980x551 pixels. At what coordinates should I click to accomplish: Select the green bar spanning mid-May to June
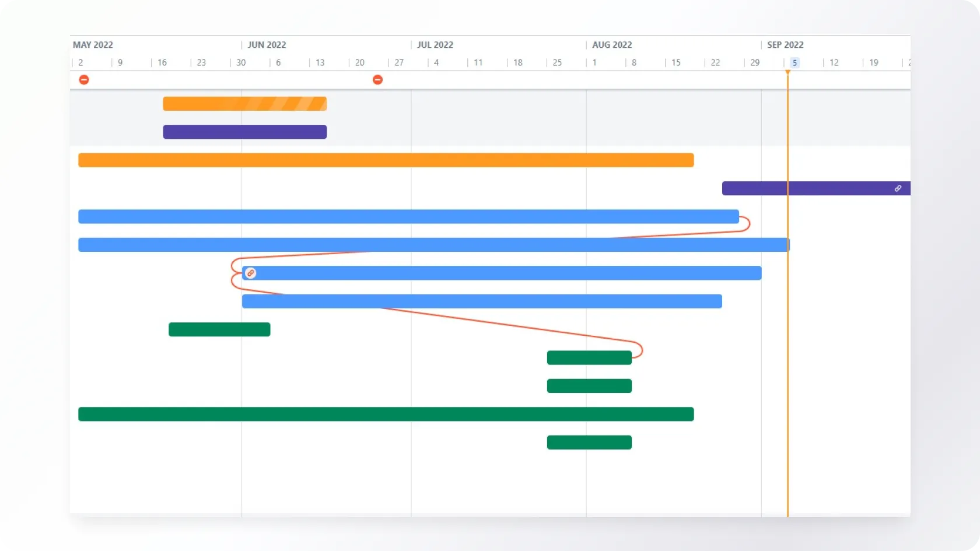coord(219,329)
